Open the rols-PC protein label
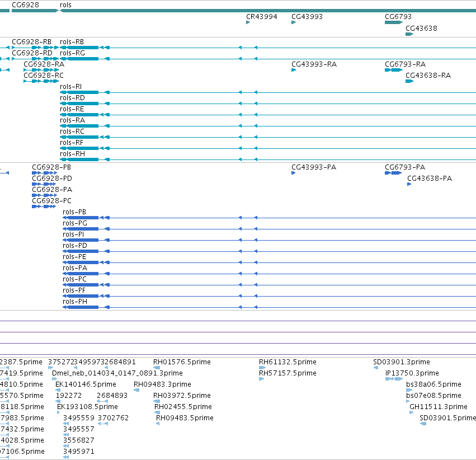This screenshot has height=460, width=476. 74,280
